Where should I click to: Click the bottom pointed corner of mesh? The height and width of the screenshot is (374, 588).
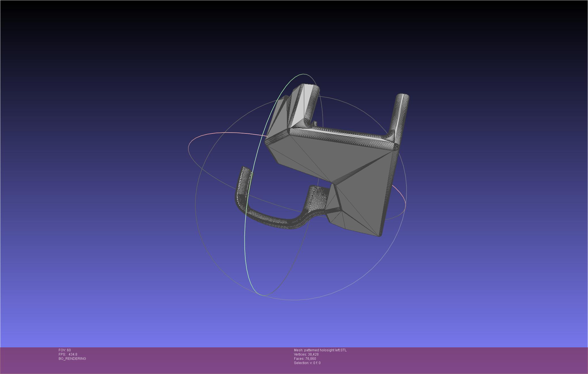(x=380, y=235)
